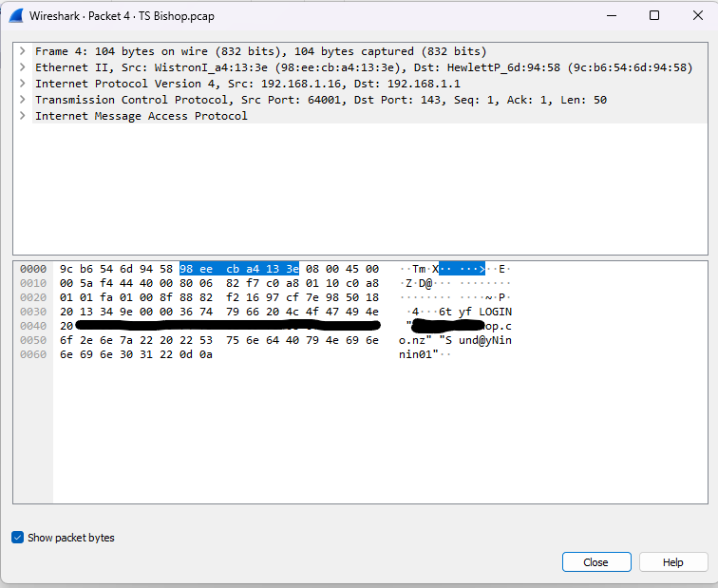
Task: Minimize the Packet 4 window
Action: point(610,15)
